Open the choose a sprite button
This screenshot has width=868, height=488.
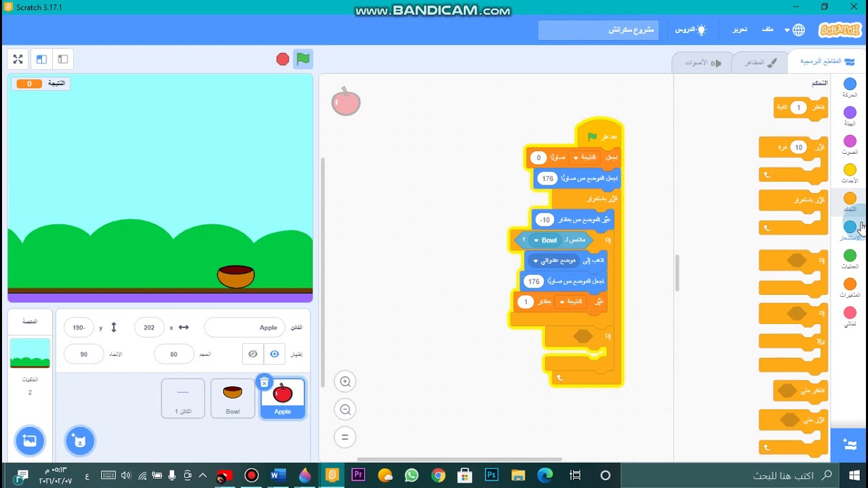(x=79, y=441)
